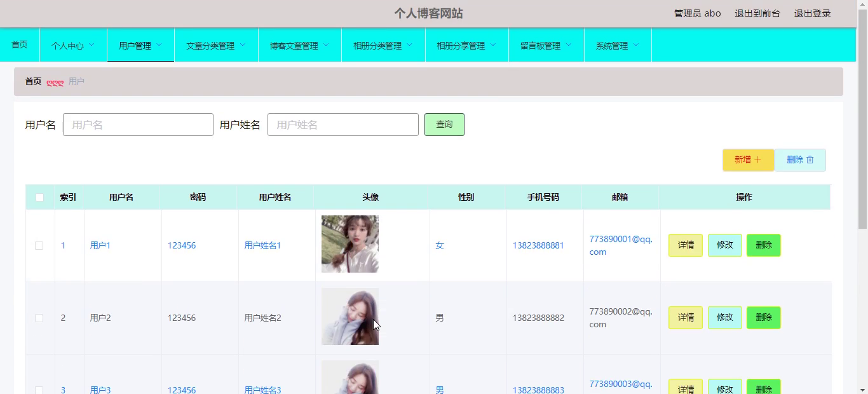This screenshot has height=394, width=868.
Task: Expand the 博客文章管理 menu arrow
Action: pyautogui.click(x=326, y=44)
